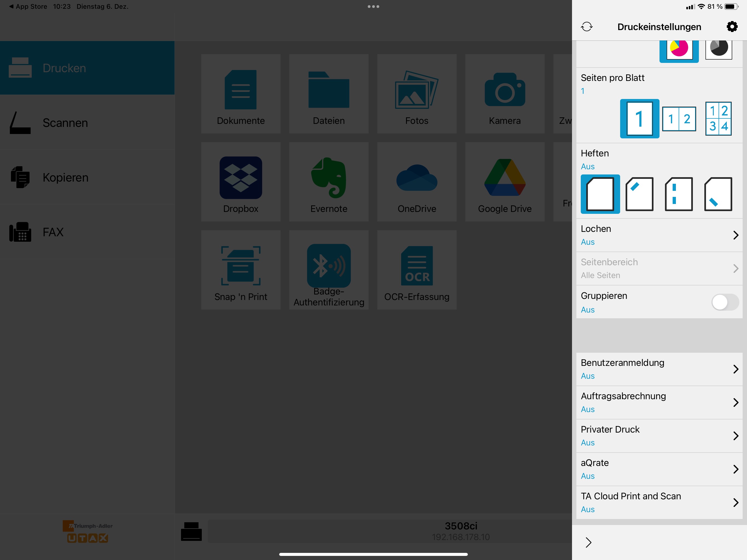Click the Druckeinstellungen title

pyautogui.click(x=659, y=27)
